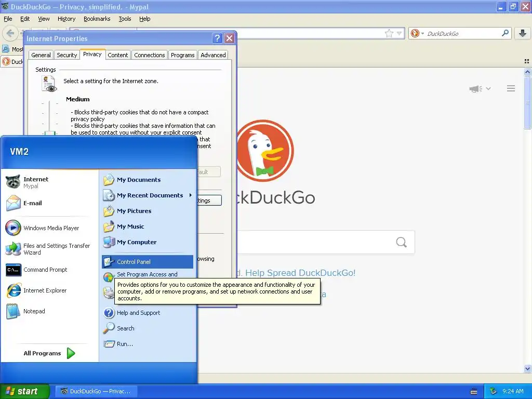Open the Bookmarks menu in Mypal
This screenshot has width=532, height=399.
click(97, 19)
